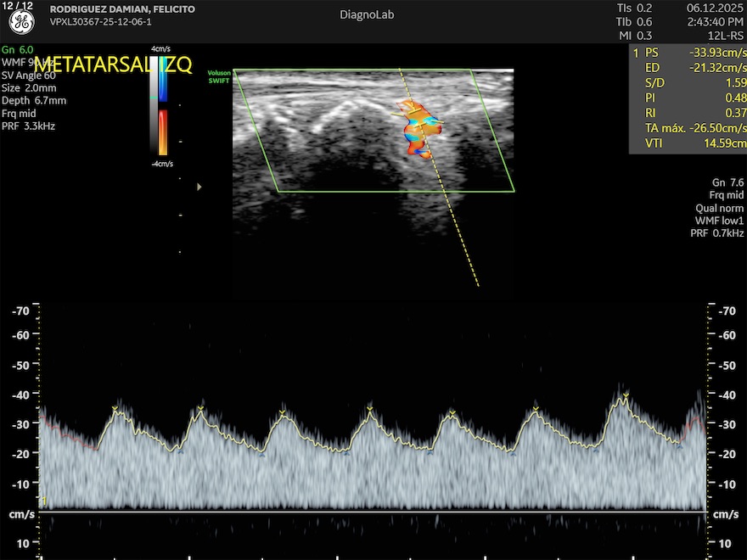747x560 pixels.
Task: Click the focal depth arrow marker
Action: pyautogui.click(x=199, y=186)
